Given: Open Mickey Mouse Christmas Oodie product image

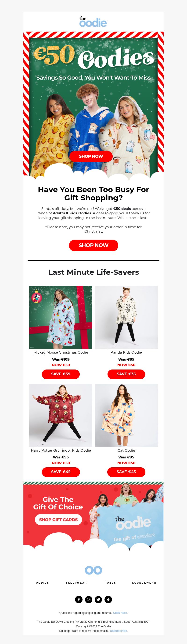Looking at the screenshot, I should point(61,317).
